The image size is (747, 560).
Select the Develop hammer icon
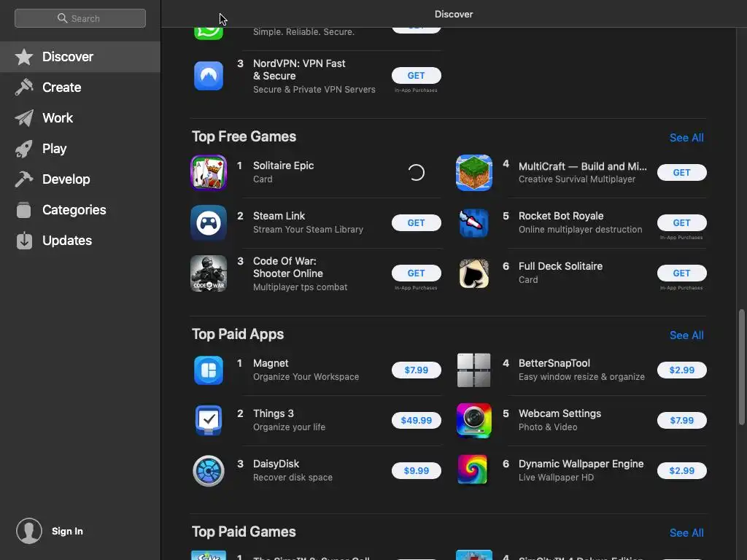[24, 179]
